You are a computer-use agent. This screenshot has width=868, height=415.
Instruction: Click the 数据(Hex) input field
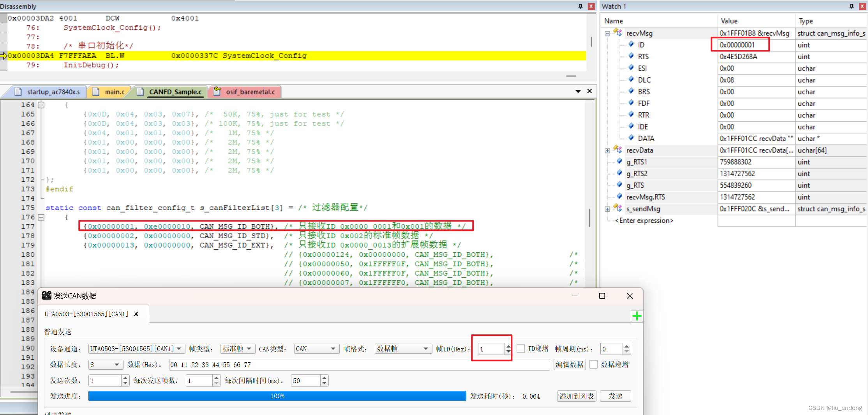(358, 364)
